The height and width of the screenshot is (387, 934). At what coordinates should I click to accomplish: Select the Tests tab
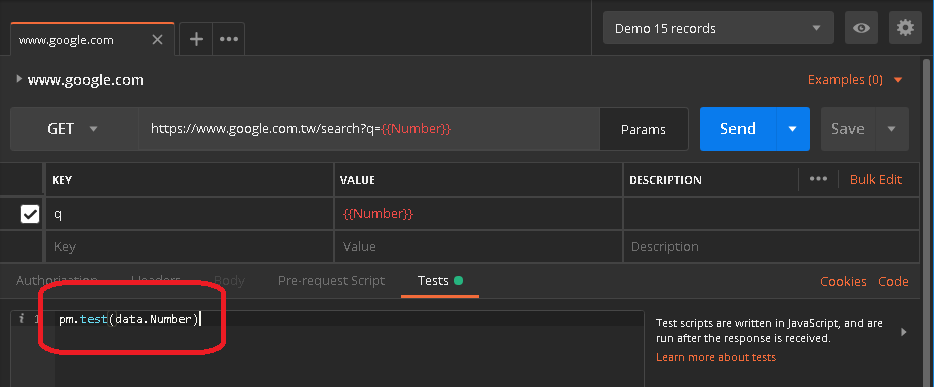[x=440, y=280]
